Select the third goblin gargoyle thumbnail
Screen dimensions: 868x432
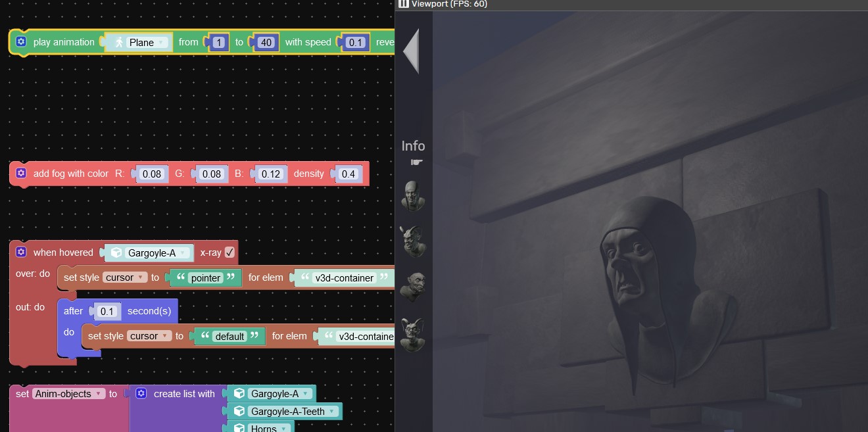click(x=414, y=287)
